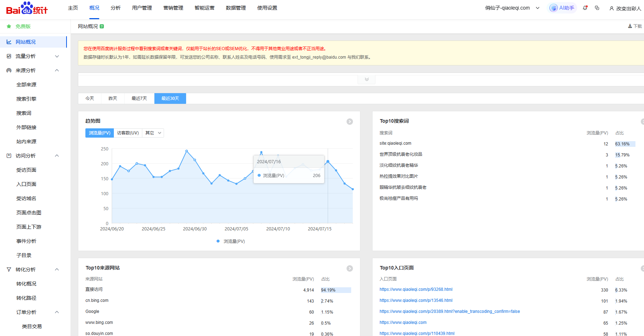644x336 pixels.
Task: Select the 最近7天 time range tab
Action: point(139,98)
